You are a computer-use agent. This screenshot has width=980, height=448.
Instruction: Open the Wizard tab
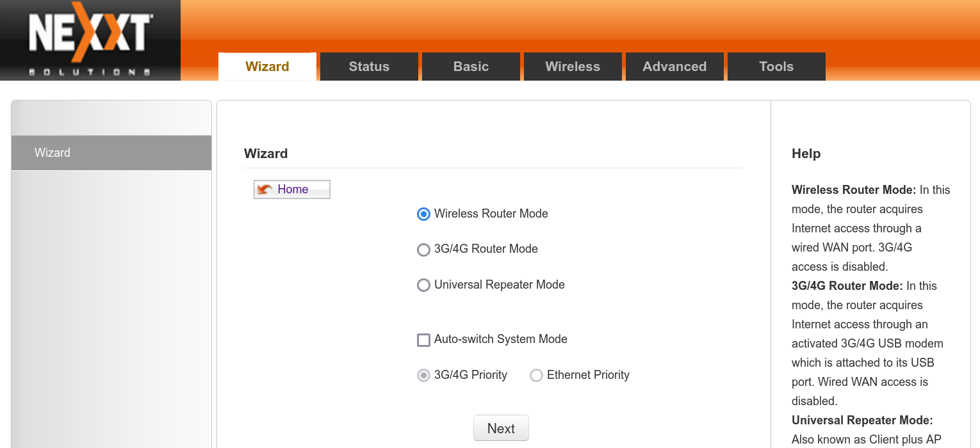point(267,67)
